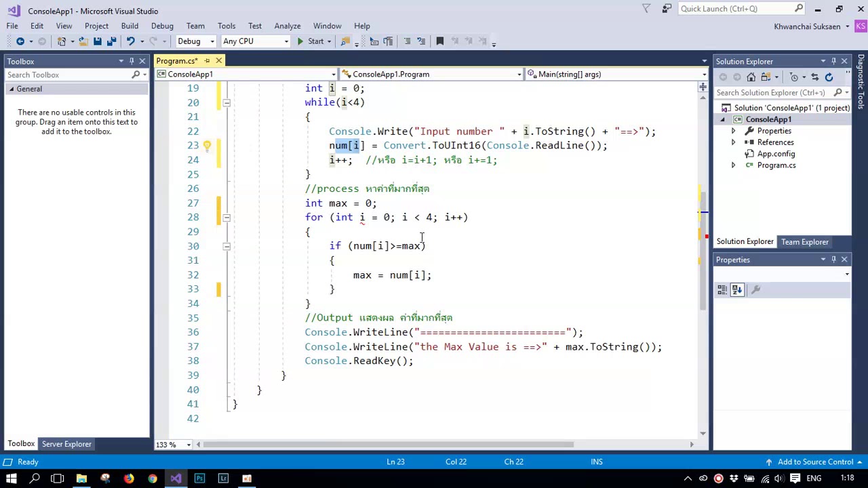Switch to the Server Explorer tab

[x=66, y=444]
